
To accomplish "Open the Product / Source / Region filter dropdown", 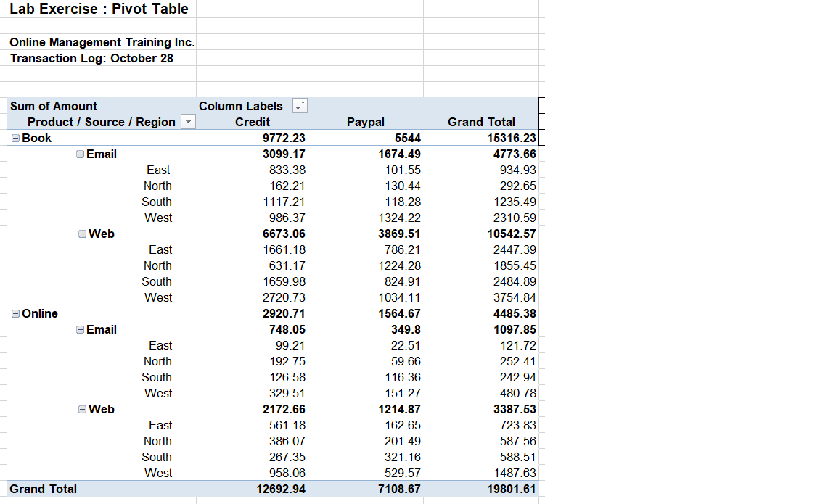I will (x=188, y=122).
